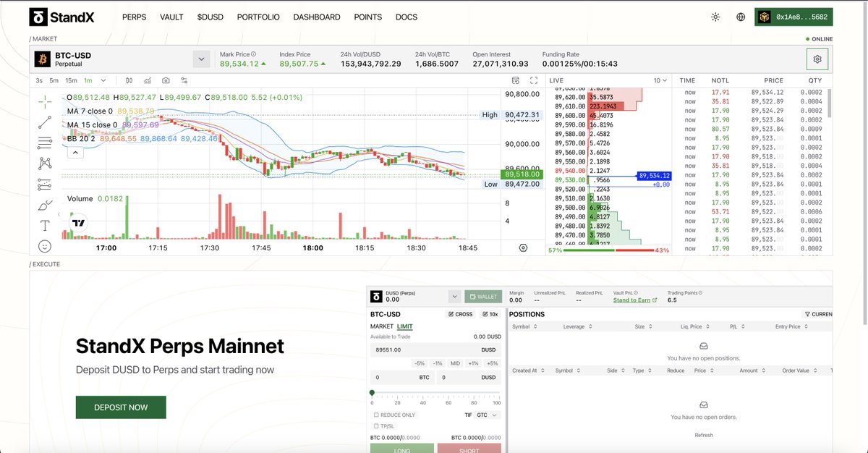Click the +1% price offset button
868x453 pixels.
click(x=474, y=363)
